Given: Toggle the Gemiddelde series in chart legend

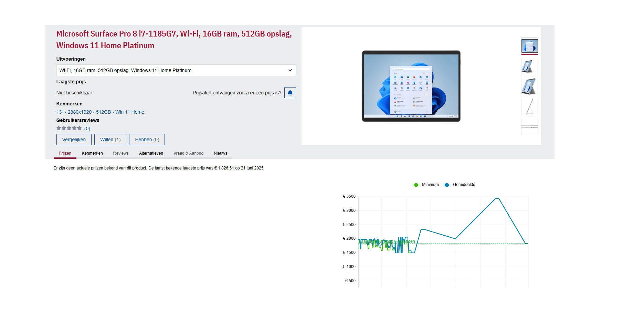Looking at the screenshot, I should point(459,185).
